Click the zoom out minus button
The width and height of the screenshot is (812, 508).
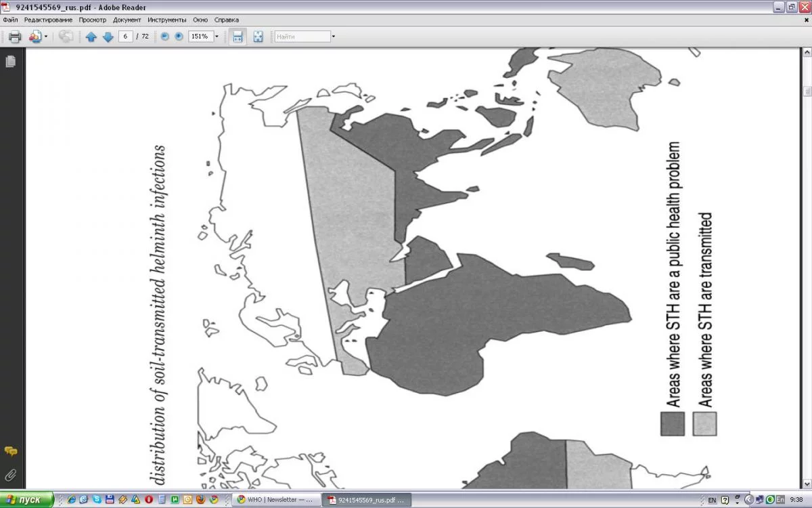[164, 37]
